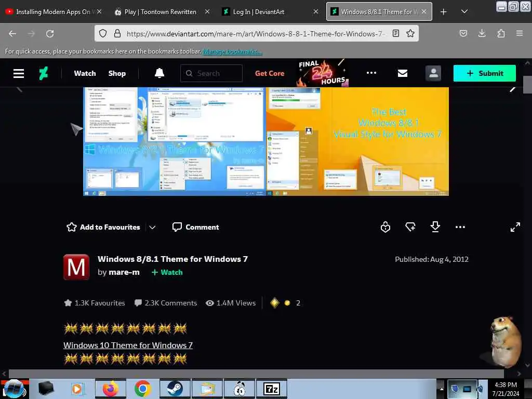Show site security padlock info

pyautogui.click(x=117, y=33)
